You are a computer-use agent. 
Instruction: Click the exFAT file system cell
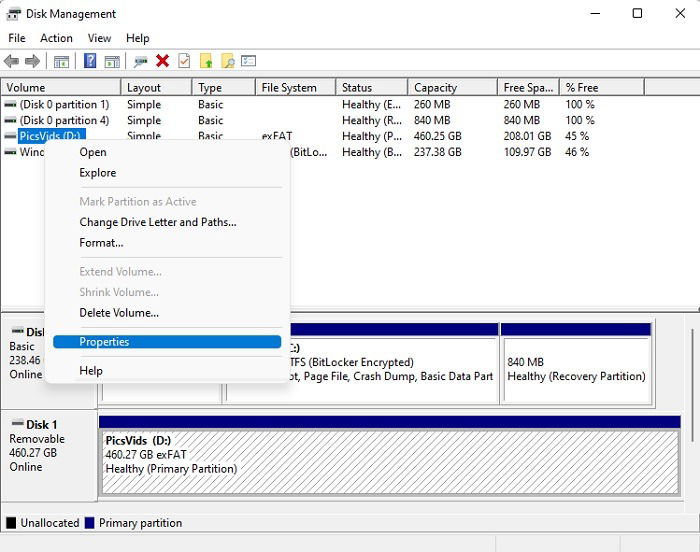click(277, 136)
